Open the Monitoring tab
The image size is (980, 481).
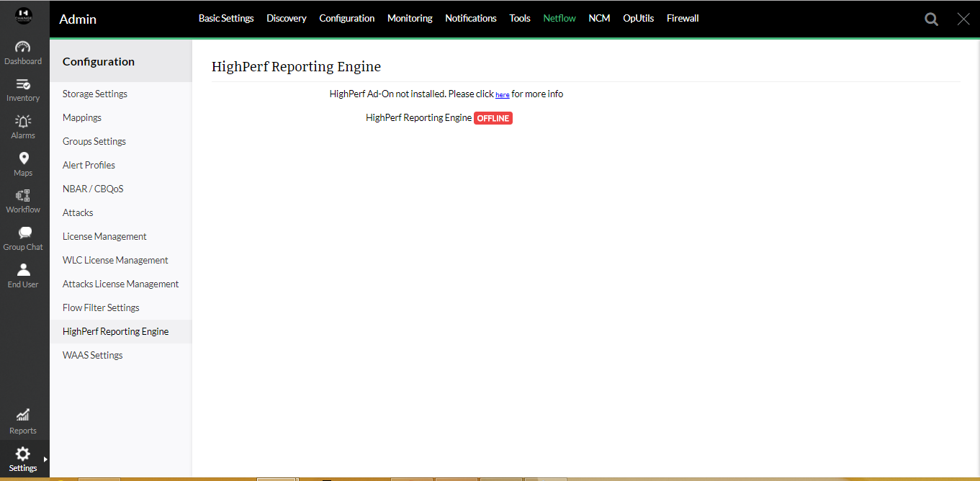tap(410, 19)
